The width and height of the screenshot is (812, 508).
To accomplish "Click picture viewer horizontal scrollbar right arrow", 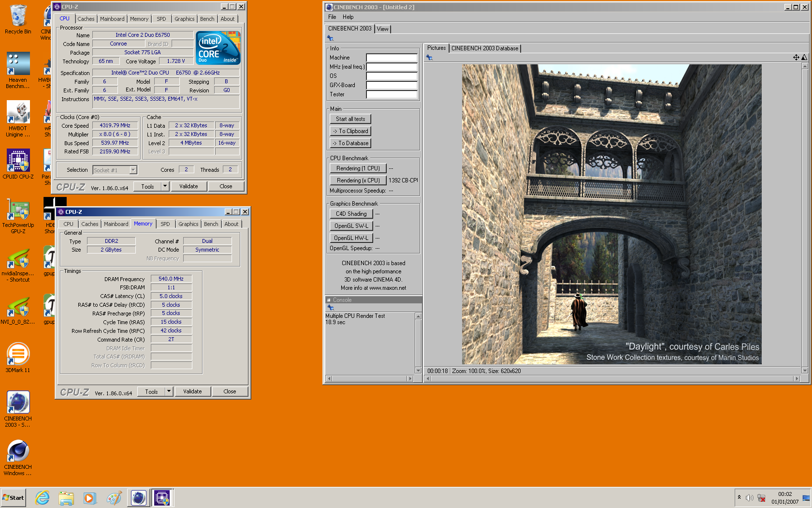I will point(797,379).
